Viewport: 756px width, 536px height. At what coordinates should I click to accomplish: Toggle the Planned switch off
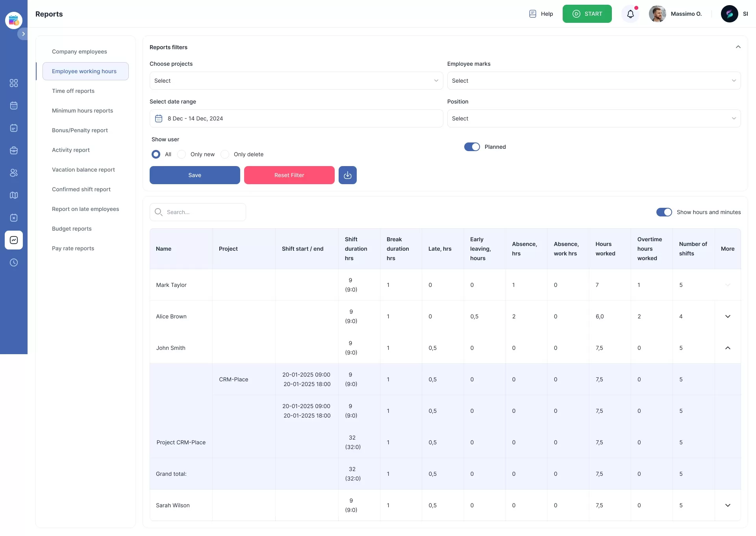pyautogui.click(x=472, y=147)
